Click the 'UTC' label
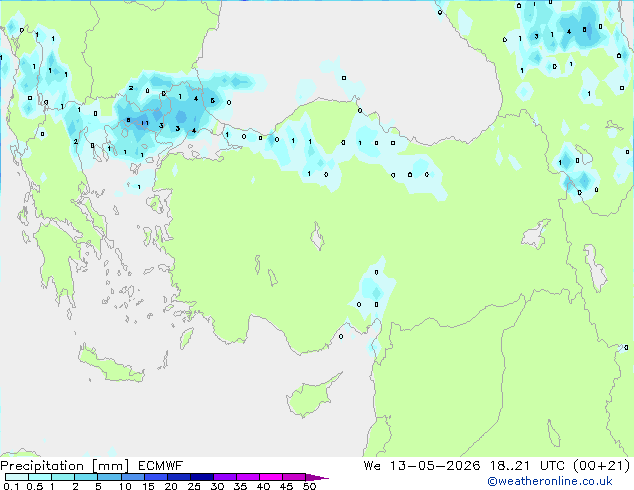 click(x=552, y=466)
